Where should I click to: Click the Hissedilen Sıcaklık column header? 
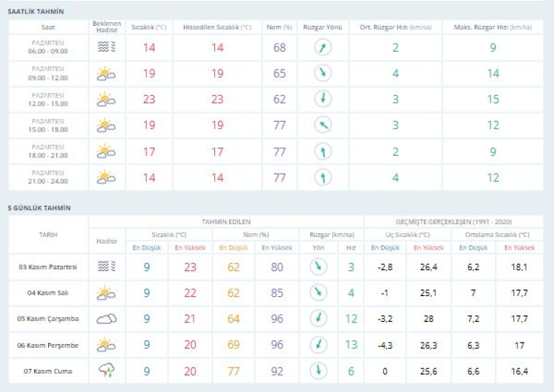click(217, 27)
